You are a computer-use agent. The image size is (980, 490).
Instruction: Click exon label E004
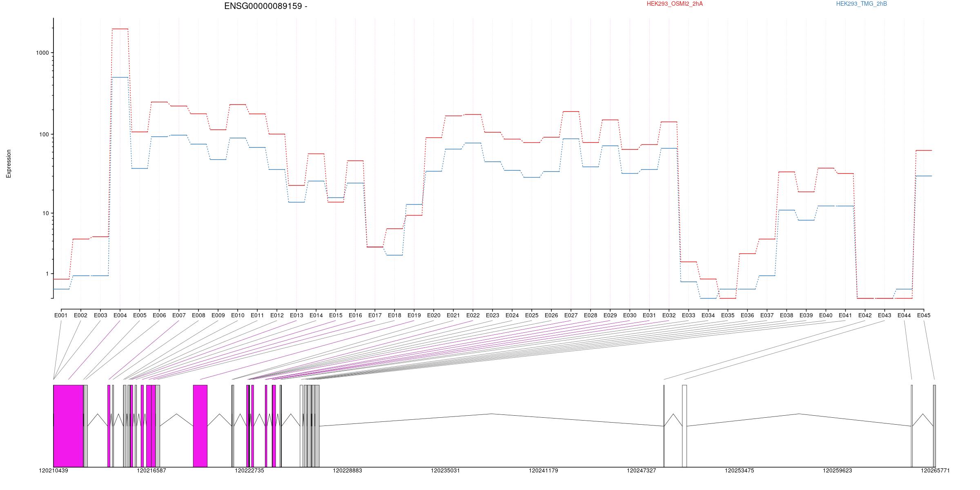[x=120, y=315]
